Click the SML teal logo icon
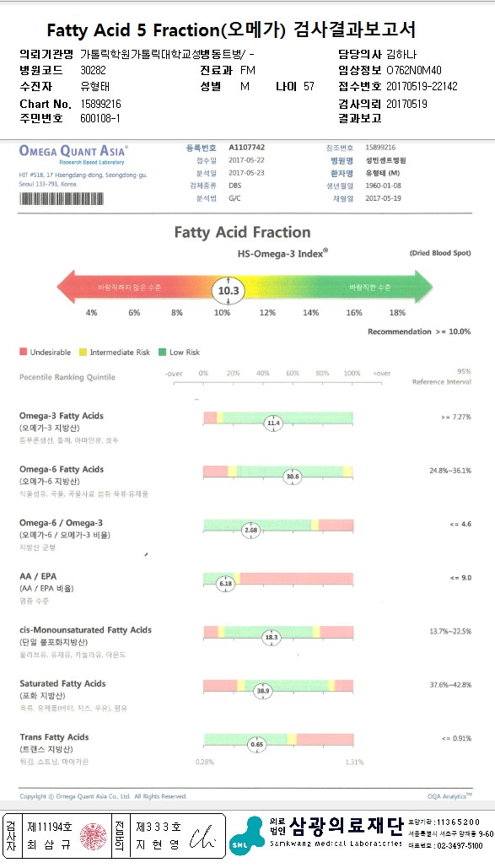 point(247,837)
